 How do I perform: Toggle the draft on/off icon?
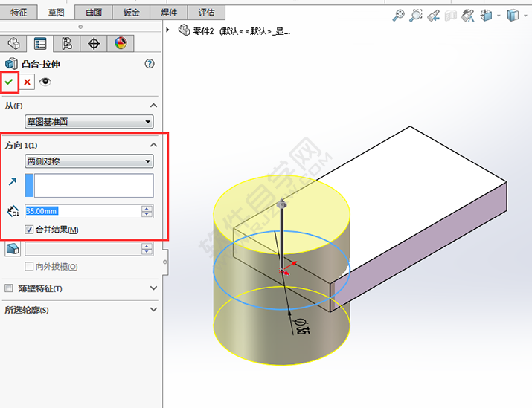13,249
